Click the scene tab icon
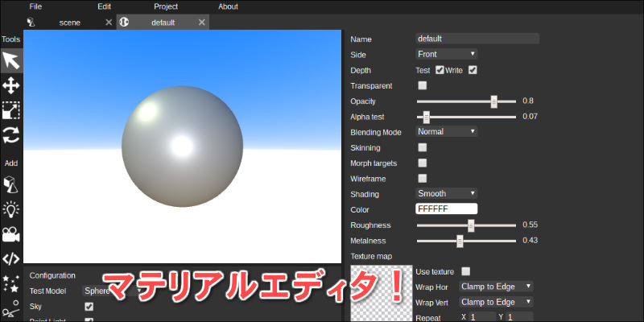Screen dimensions: 644x322 31,23
